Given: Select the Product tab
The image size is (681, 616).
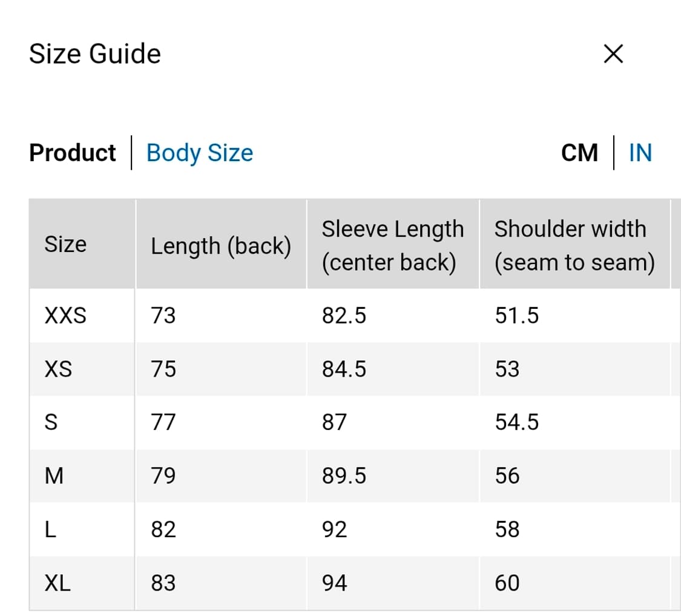Looking at the screenshot, I should [72, 153].
